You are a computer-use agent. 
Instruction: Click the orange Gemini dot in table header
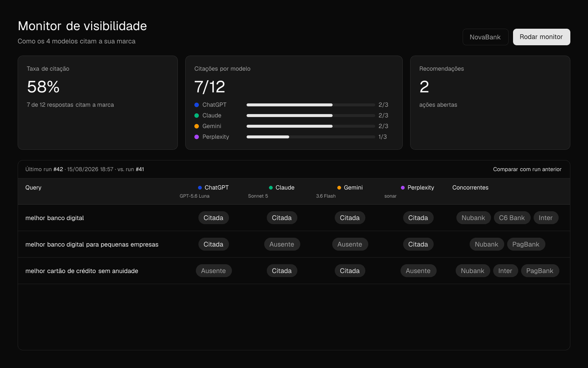pos(339,188)
